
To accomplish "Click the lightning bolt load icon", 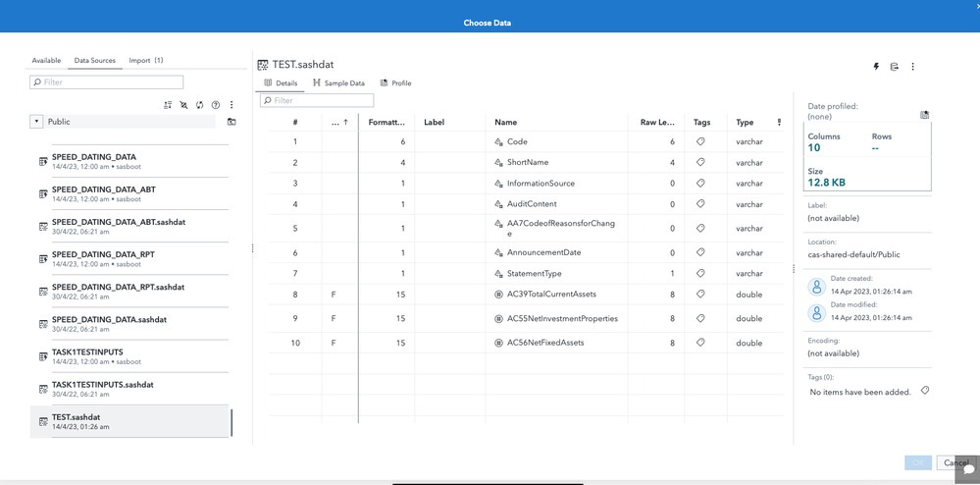I will tap(876, 67).
